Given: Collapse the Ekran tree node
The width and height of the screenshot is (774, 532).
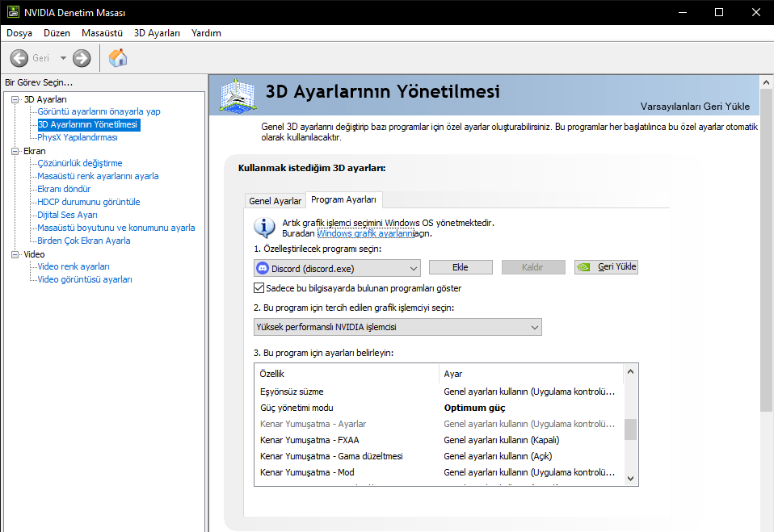Looking at the screenshot, I should click(x=15, y=152).
